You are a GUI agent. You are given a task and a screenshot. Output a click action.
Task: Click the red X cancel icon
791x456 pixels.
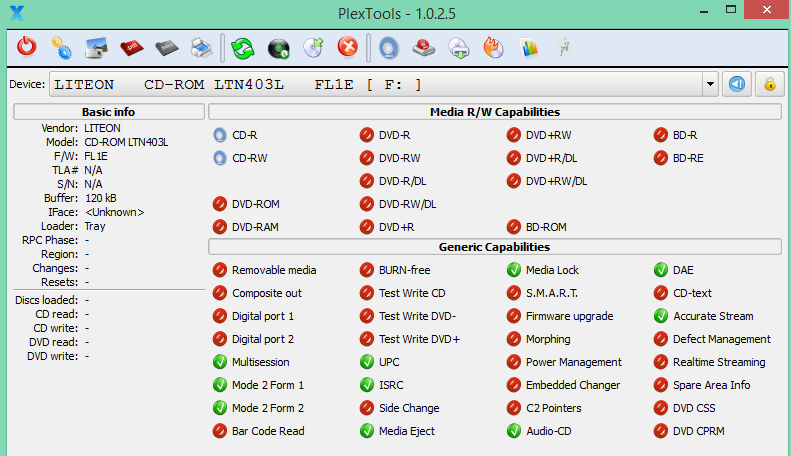[x=348, y=47]
